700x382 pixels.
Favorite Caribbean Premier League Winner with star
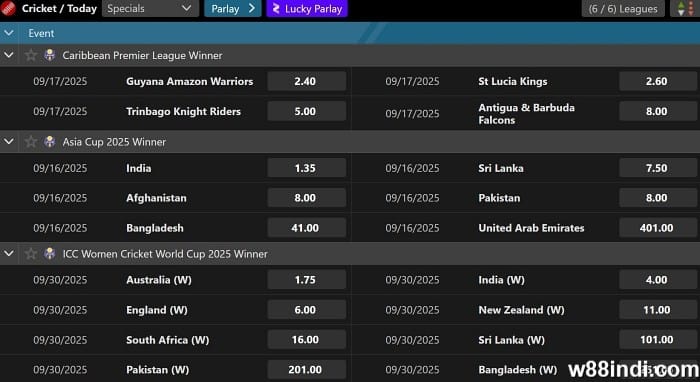[31, 55]
